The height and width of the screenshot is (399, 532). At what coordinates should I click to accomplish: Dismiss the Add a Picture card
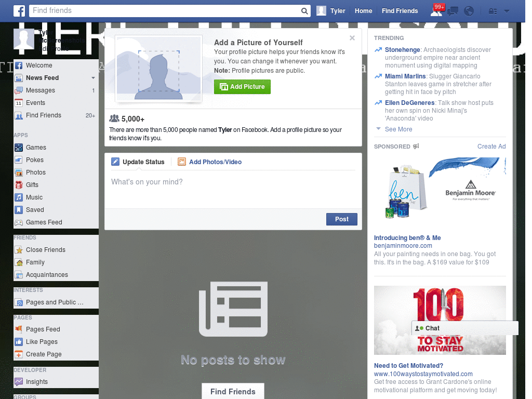point(352,38)
